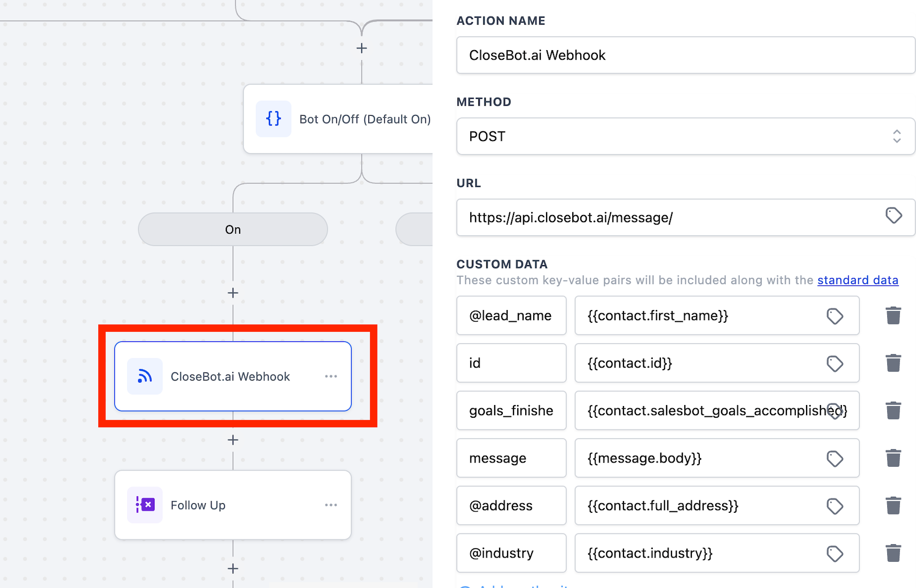The height and width of the screenshot is (588, 916).
Task: Click the tag icon in the URL field
Action: [894, 216]
